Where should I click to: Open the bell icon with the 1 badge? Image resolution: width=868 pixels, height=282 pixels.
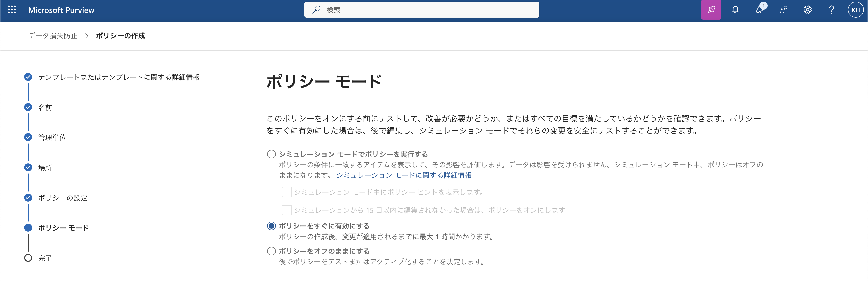(759, 10)
